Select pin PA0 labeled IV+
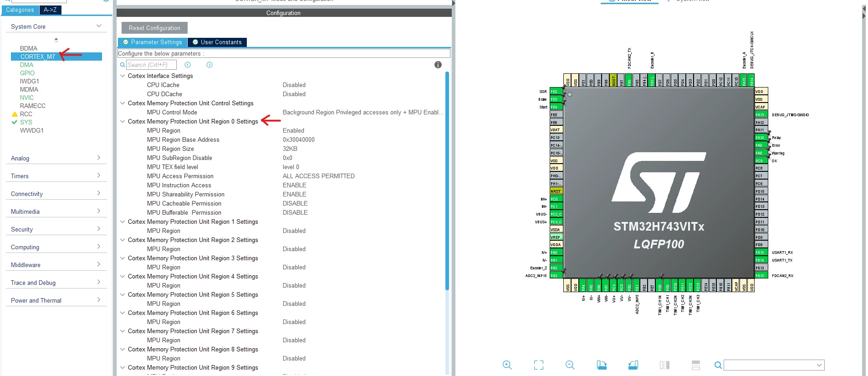Screen dimensions: 868x376 point(557,252)
